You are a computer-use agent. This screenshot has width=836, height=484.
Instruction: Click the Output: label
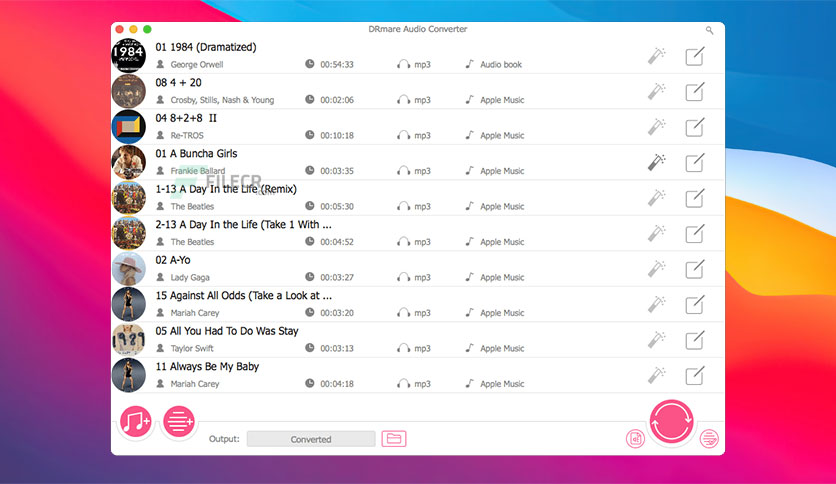pyautogui.click(x=224, y=439)
